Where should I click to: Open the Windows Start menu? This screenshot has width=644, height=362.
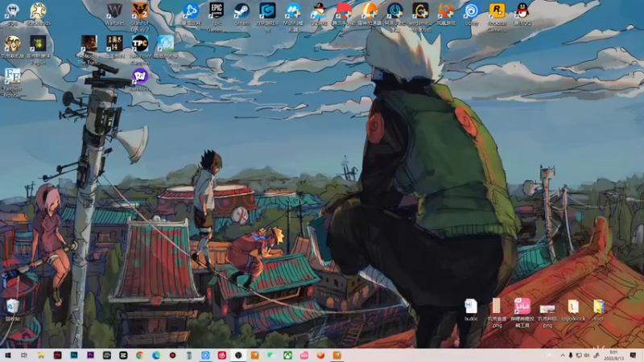pyautogui.click(x=8, y=356)
